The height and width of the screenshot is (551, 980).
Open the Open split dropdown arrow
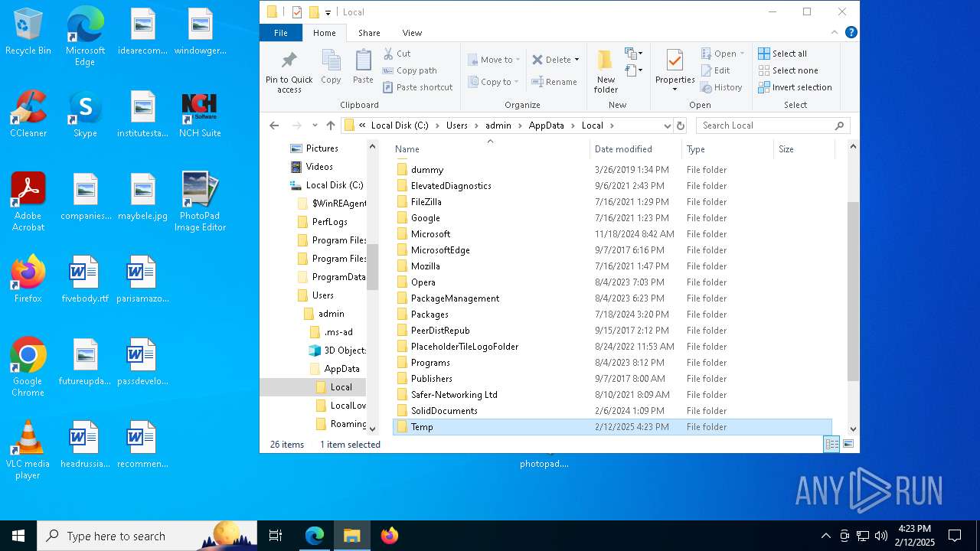point(742,54)
